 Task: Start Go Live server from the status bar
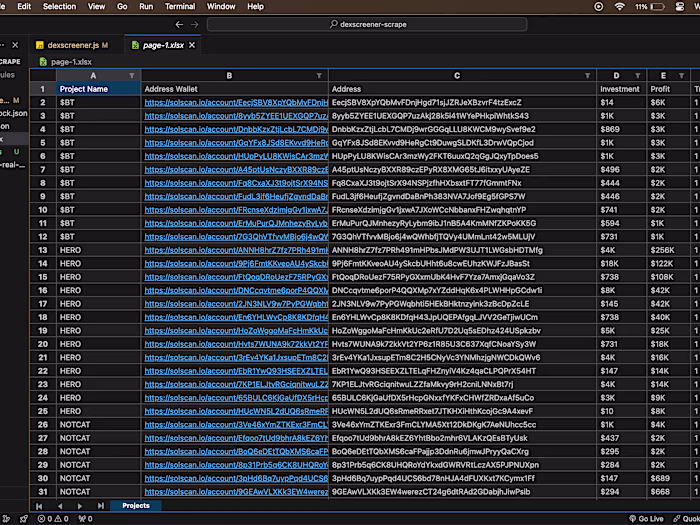646,519
